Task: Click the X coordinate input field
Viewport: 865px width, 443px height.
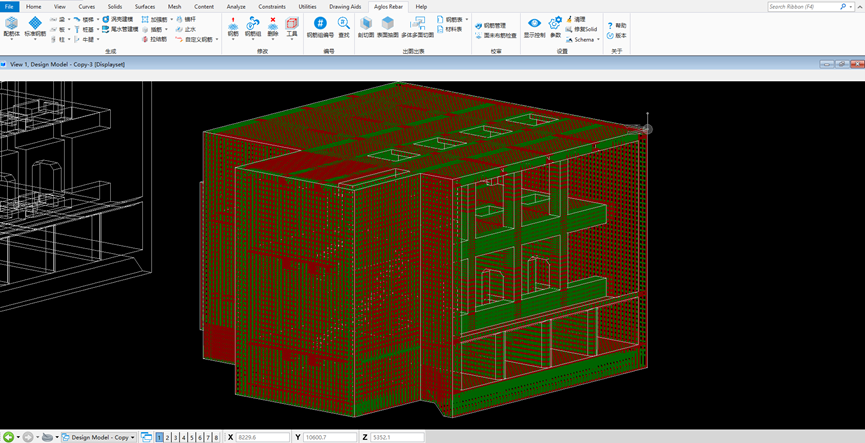Action: [260, 437]
